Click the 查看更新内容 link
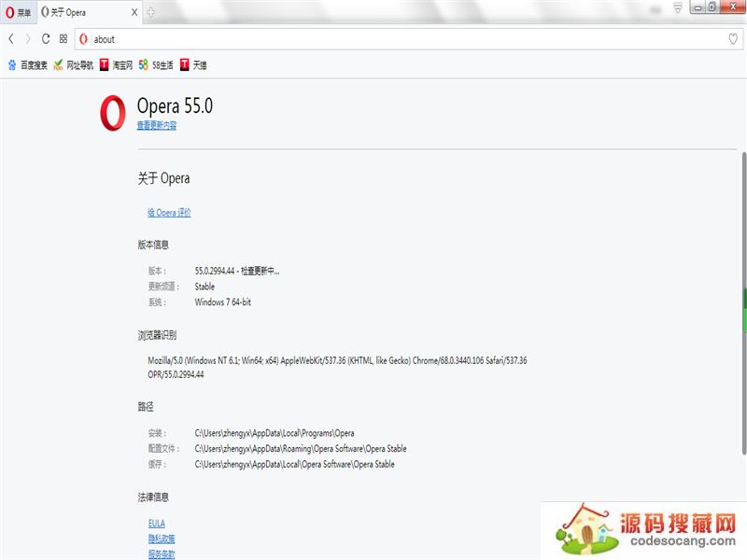The height and width of the screenshot is (560, 747). click(157, 125)
